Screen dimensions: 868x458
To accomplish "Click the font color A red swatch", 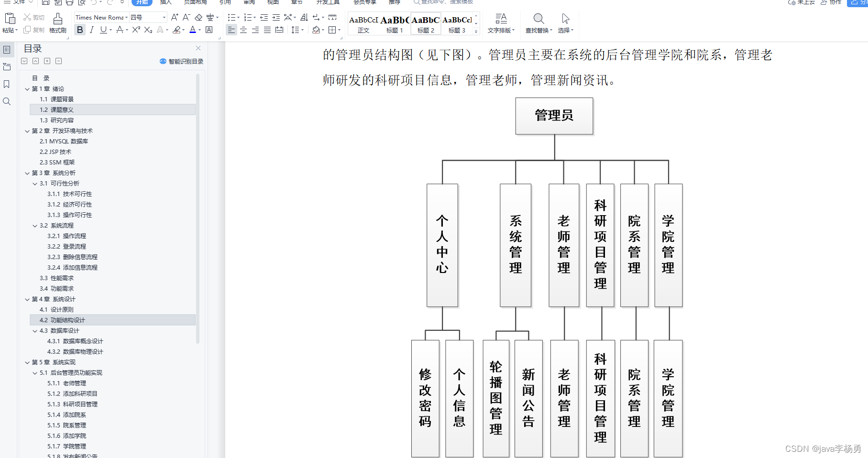I will (x=192, y=30).
